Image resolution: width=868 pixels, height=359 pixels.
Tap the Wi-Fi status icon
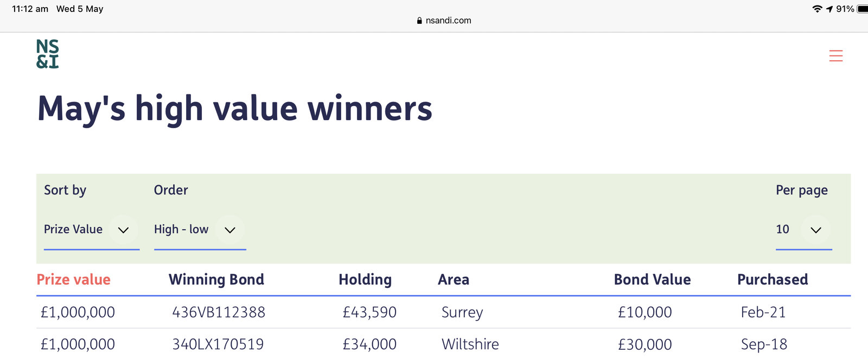tap(817, 9)
